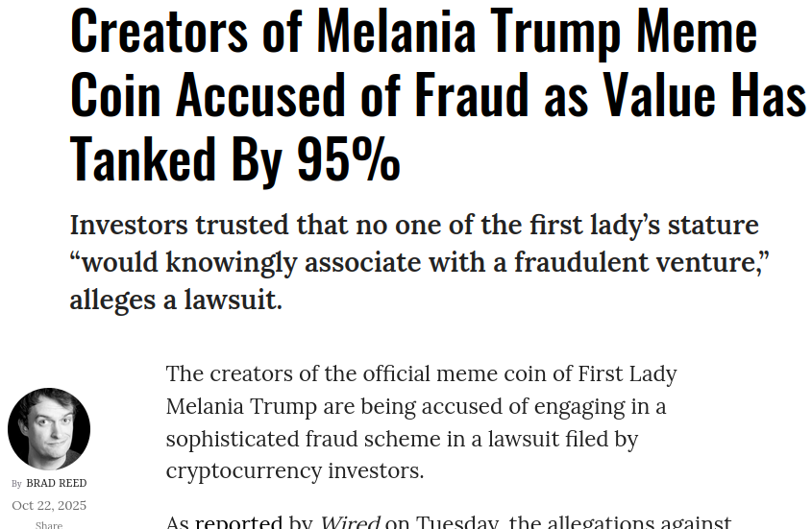
Task: Click "Creators" in the article headline
Action: (160, 31)
